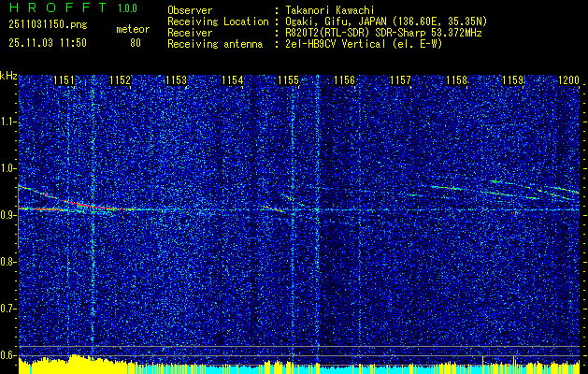Screen dimensions: 588x374
Task: Click the version number 1.0.0
Action: coord(127,8)
